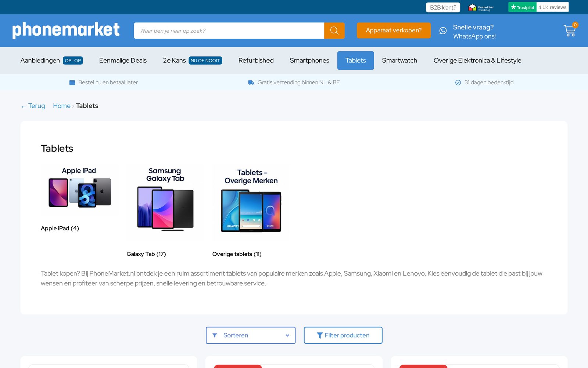
Task: Open the Galaxy Tab (17) category link
Action: 146,254
